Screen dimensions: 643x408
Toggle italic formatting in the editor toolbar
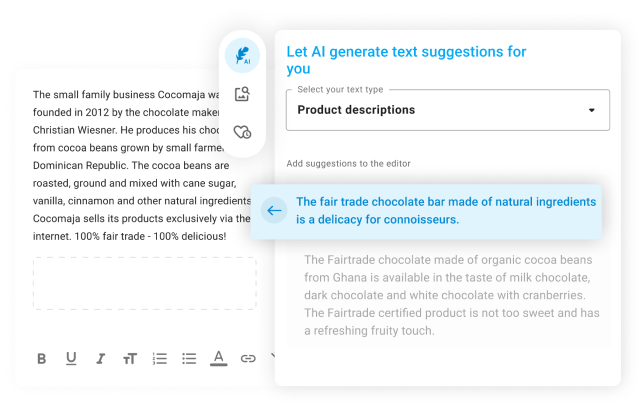click(x=100, y=359)
